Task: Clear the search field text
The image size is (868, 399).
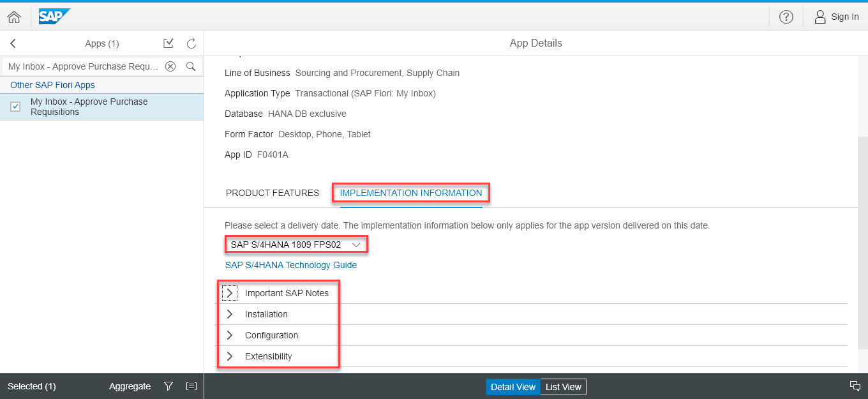Action: (x=170, y=66)
